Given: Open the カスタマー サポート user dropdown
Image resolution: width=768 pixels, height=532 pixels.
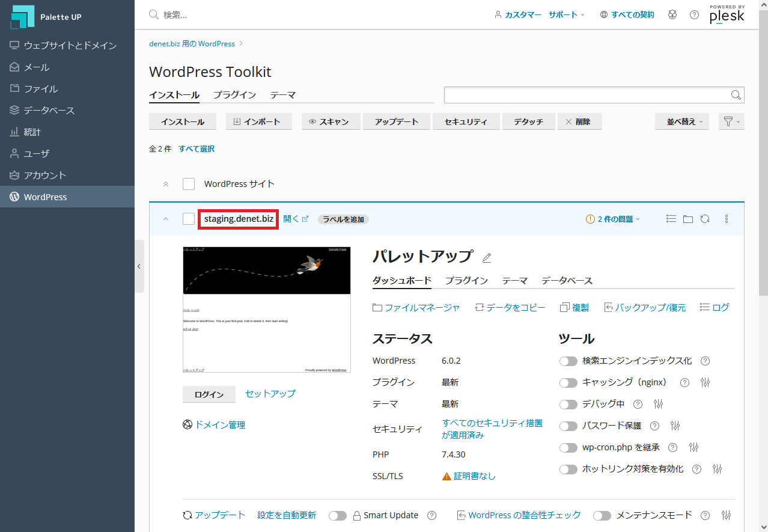Looking at the screenshot, I should [540, 14].
